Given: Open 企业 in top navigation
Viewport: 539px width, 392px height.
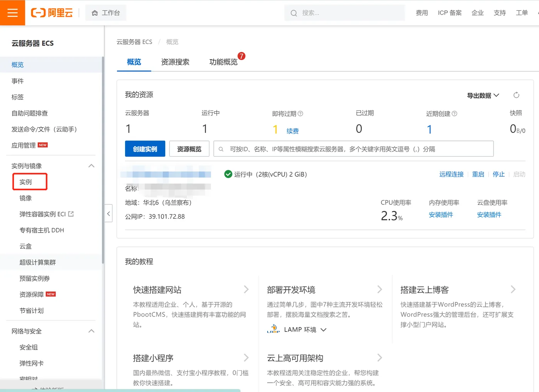Looking at the screenshot, I should point(478,13).
